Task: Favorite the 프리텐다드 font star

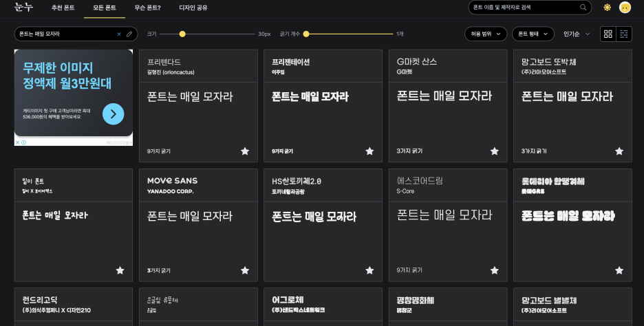Action: click(245, 151)
